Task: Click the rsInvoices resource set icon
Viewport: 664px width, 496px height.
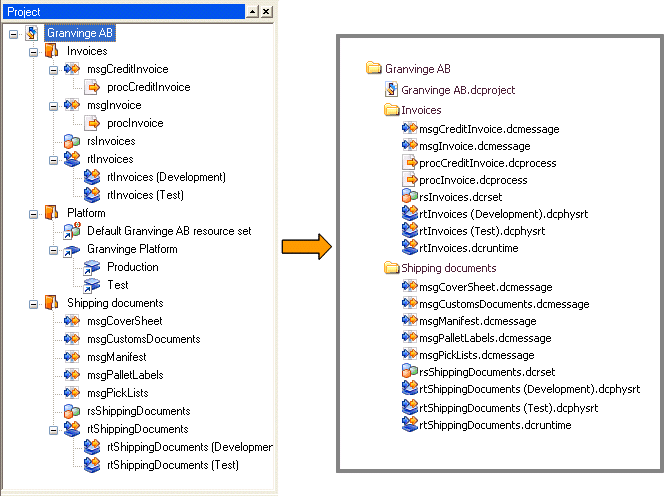Action: coord(71,141)
